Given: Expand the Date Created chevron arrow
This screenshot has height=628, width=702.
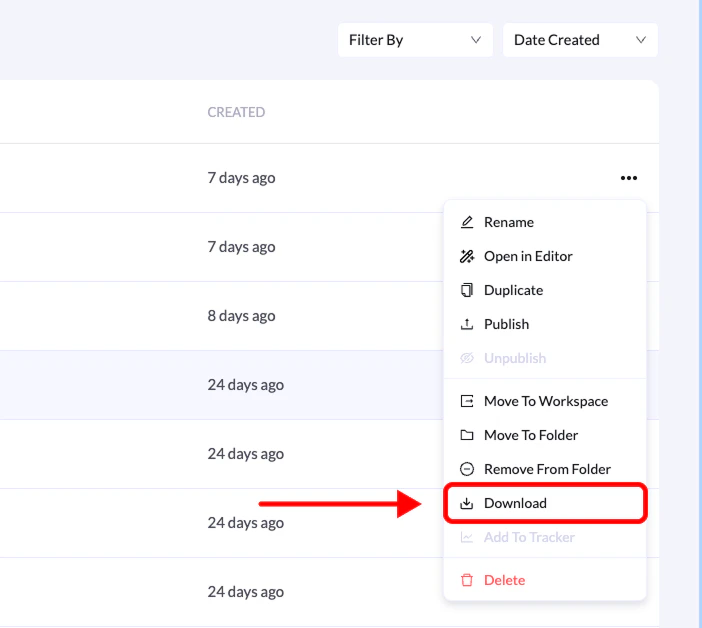Looking at the screenshot, I should (641, 40).
